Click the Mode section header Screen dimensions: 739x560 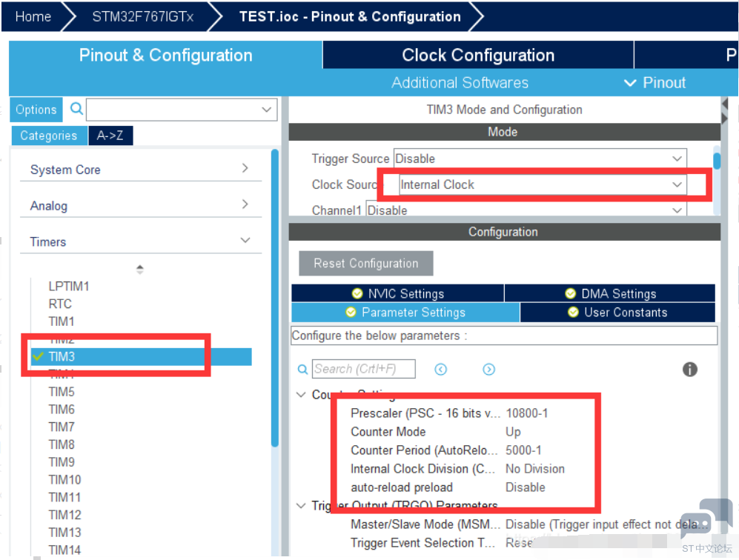pyautogui.click(x=504, y=132)
